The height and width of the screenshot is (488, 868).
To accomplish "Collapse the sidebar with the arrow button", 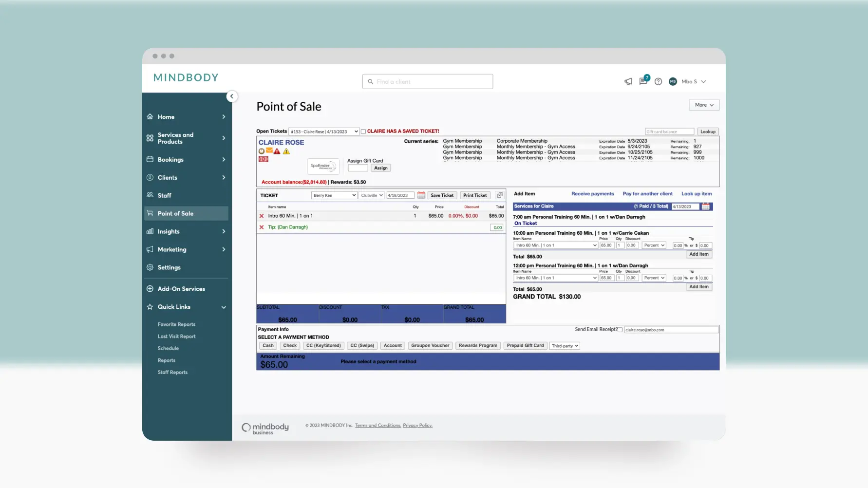I will click(232, 96).
